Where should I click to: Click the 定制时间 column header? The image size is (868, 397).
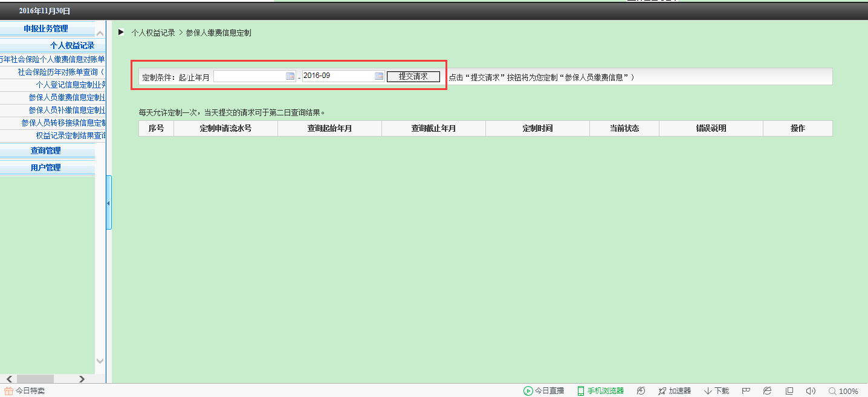tap(537, 129)
